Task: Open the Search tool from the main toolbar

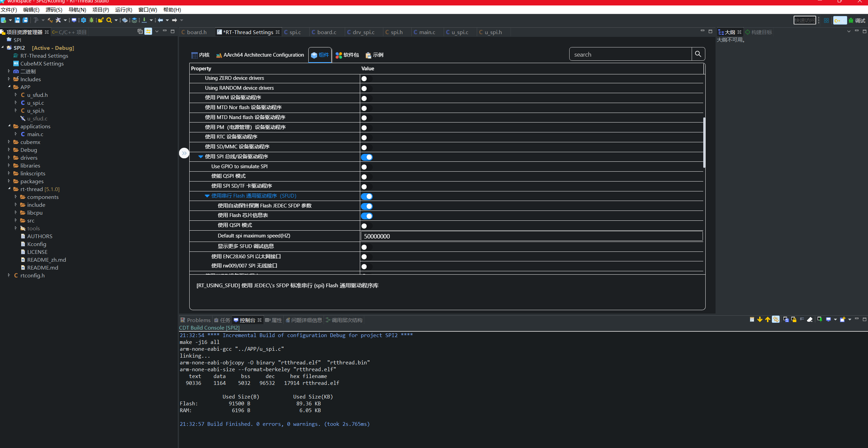Action: [x=109, y=20]
